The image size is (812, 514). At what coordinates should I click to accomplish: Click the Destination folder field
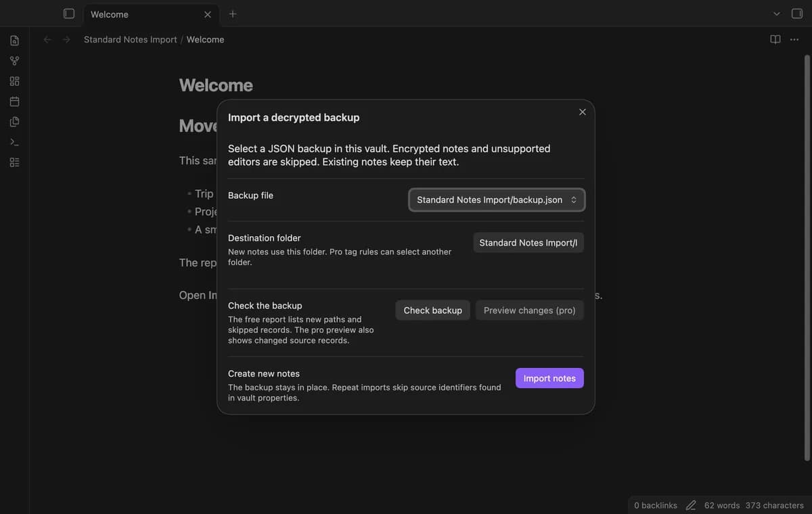[528, 243]
